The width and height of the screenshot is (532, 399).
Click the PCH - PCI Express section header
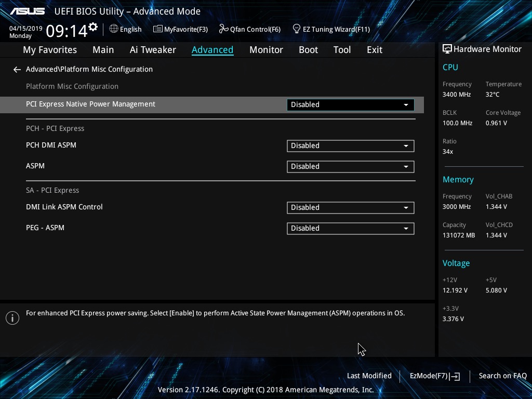[55, 129]
